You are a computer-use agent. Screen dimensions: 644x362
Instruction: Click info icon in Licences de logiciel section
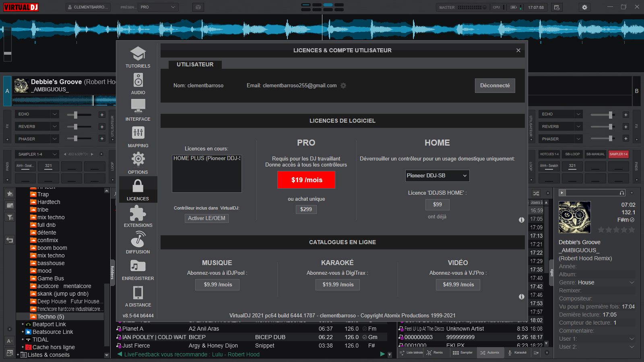click(x=522, y=220)
